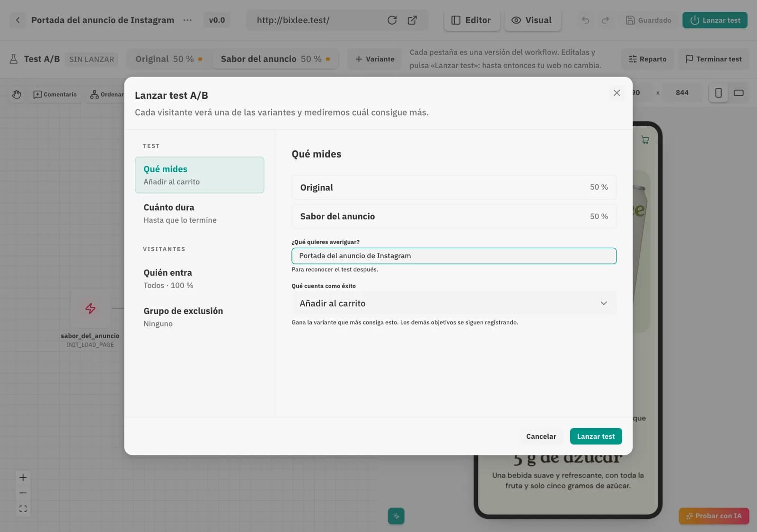
Task: Select the landscape device icon
Action: click(x=739, y=93)
